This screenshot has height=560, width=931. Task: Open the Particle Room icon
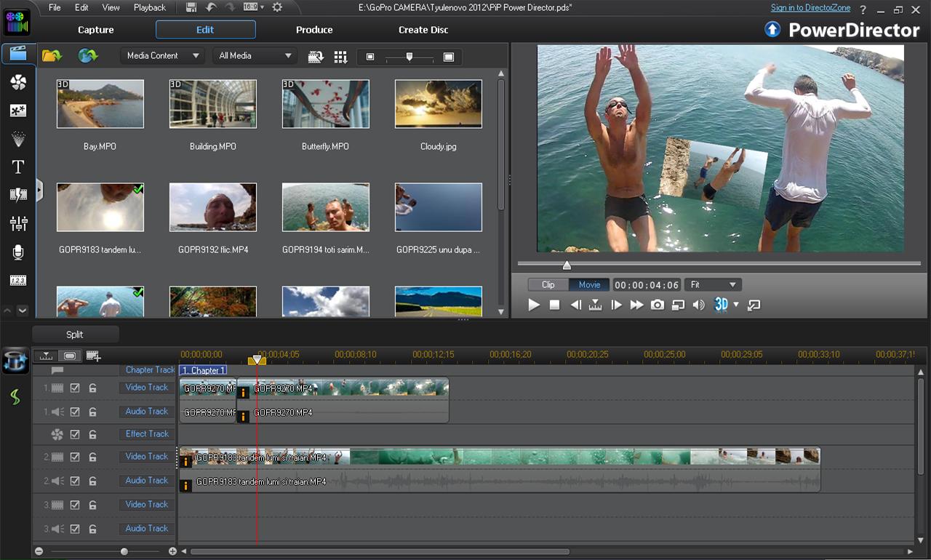tap(18, 138)
